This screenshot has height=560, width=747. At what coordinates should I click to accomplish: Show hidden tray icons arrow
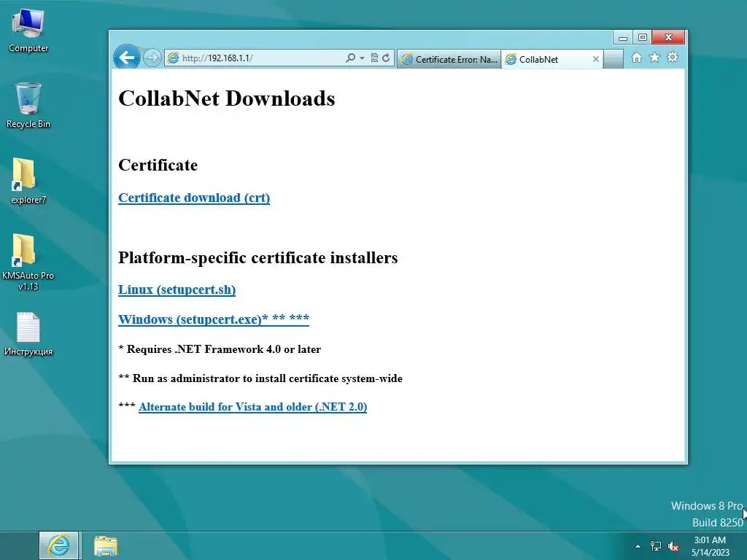638,546
